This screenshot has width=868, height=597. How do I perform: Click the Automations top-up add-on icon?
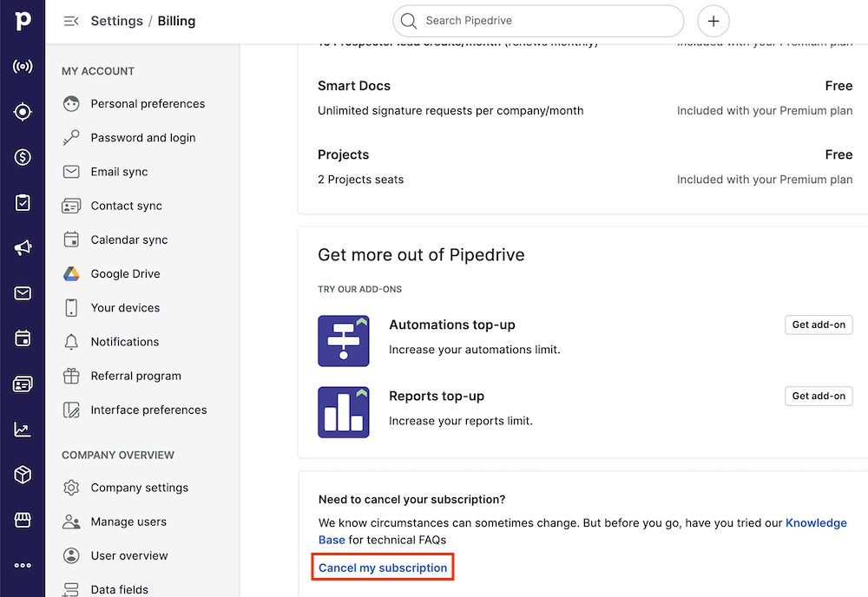point(343,341)
